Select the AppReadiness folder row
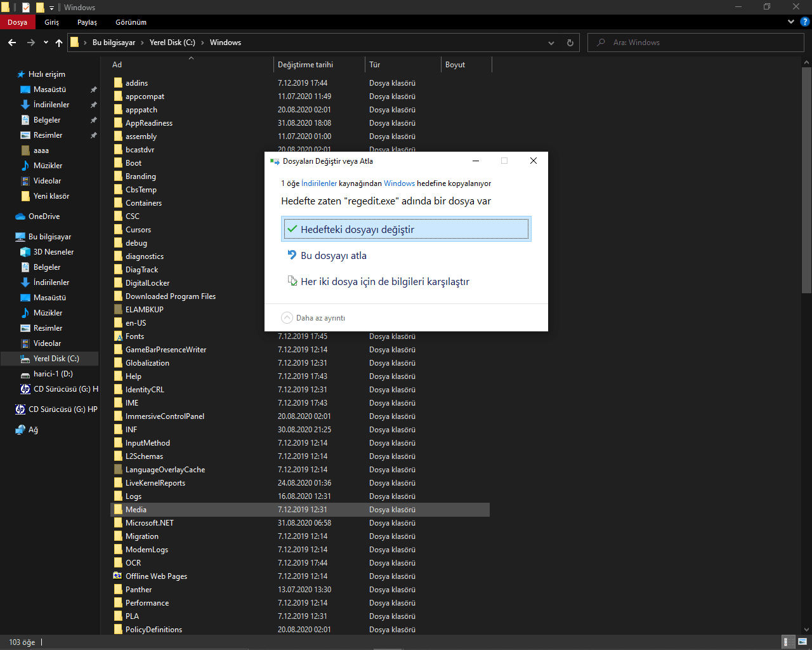Screen dimensions: 812x650 click(x=300, y=123)
